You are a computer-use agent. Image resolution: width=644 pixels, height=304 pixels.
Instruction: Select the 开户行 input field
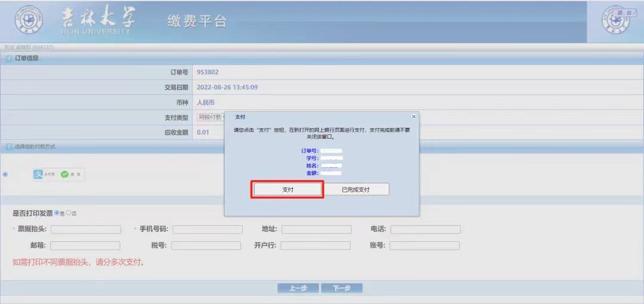click(315, 245)
